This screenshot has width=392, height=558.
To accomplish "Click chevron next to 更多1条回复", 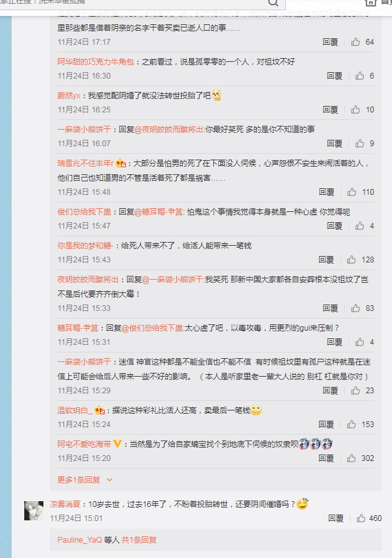I will (110, 479).
